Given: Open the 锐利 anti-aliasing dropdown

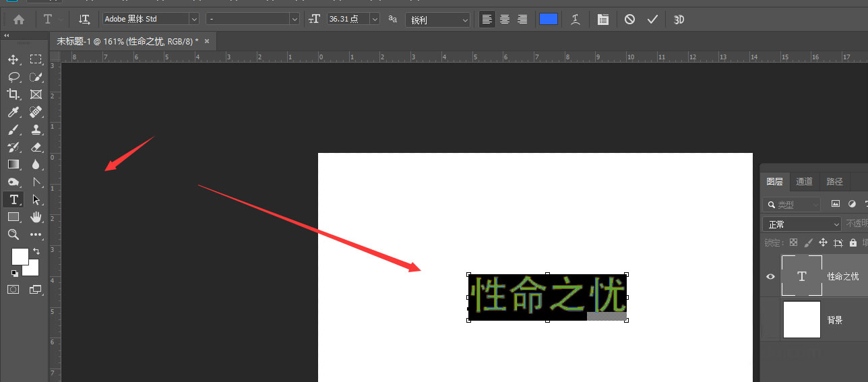Looking at the screenshot, I should point(438,20).
